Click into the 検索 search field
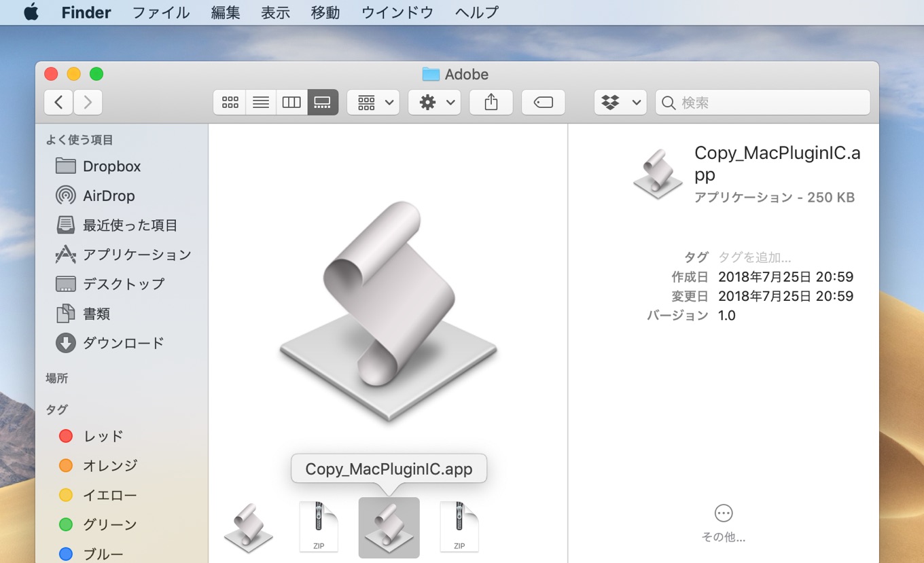The image size is (924, 563). (x=763, y=103)
